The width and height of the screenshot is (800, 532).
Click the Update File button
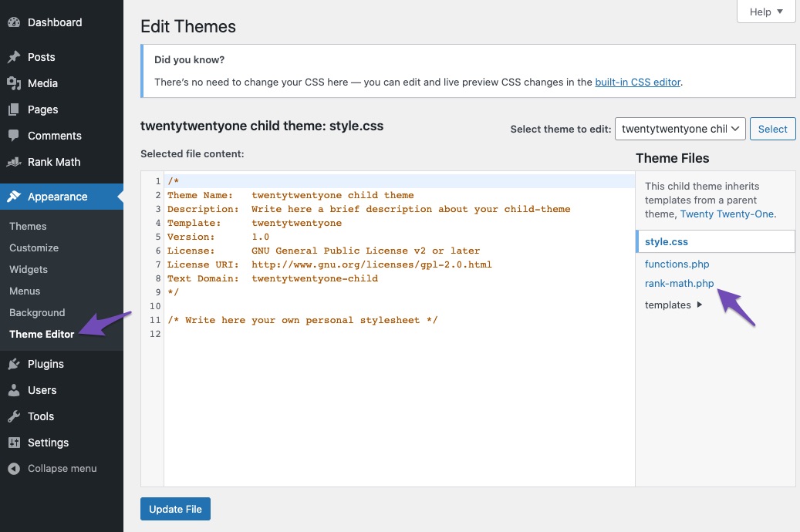pos(176,509)
